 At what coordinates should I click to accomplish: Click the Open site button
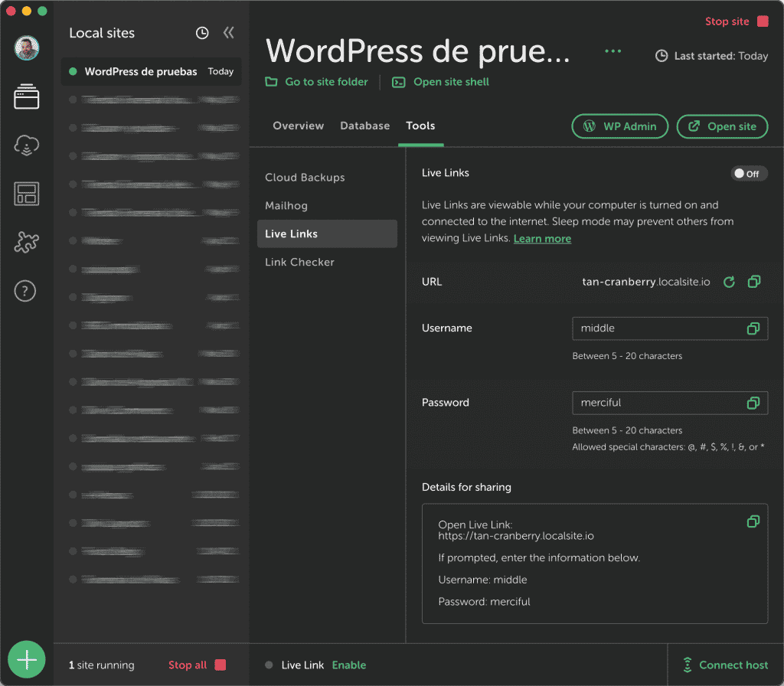[722, 126]
